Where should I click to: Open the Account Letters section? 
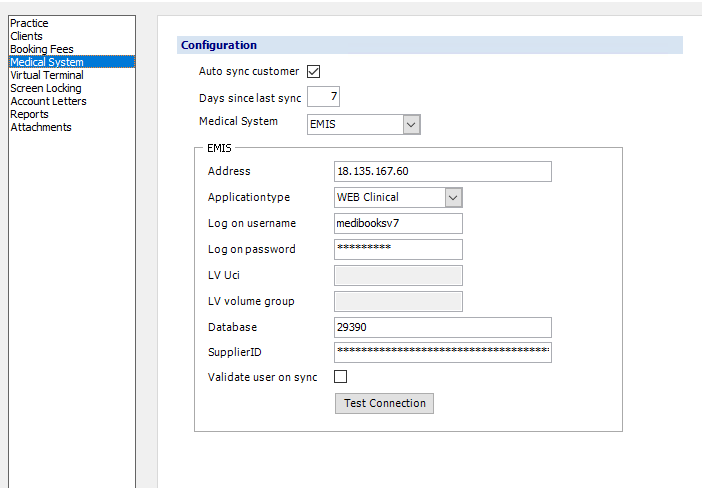coord(48,101)
